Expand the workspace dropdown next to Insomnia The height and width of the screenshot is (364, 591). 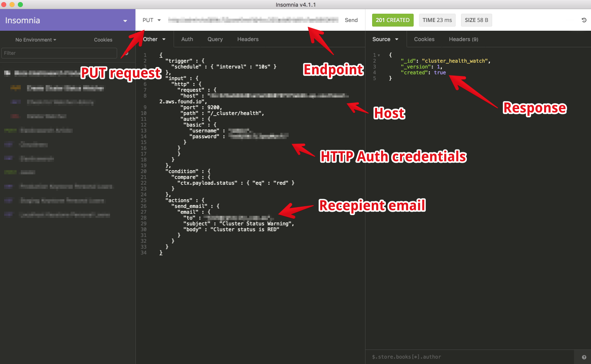pos(125,20)
